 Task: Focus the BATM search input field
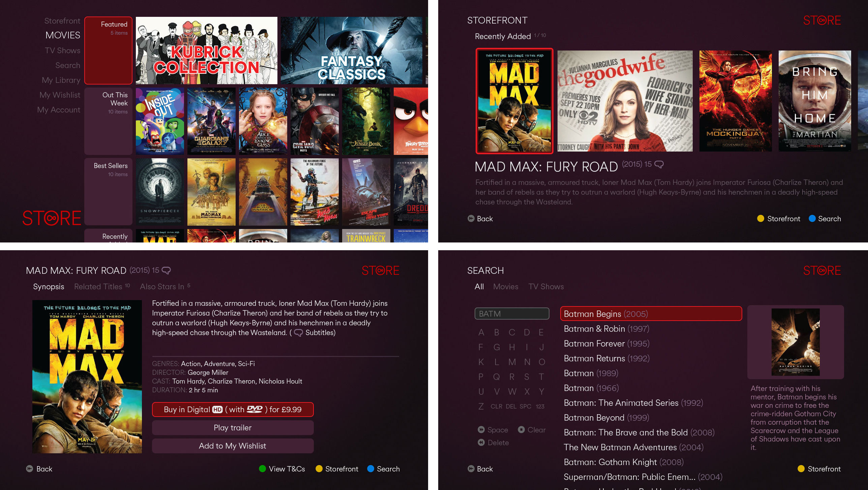tap(512, 314)
